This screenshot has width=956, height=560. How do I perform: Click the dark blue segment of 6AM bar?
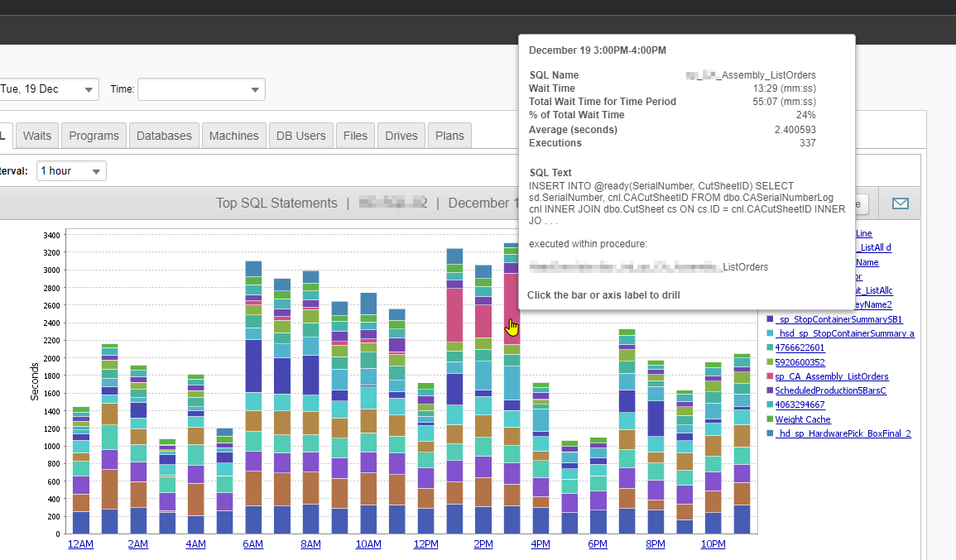point(253,366)
